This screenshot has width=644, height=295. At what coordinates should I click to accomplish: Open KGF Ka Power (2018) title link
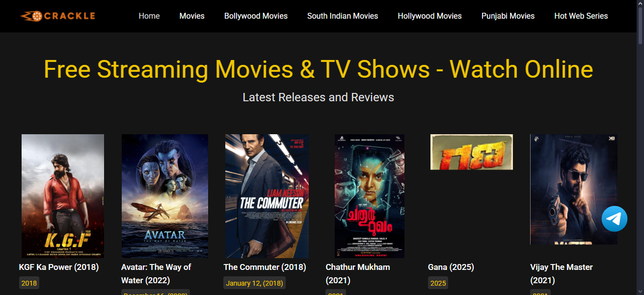[59, 267]
